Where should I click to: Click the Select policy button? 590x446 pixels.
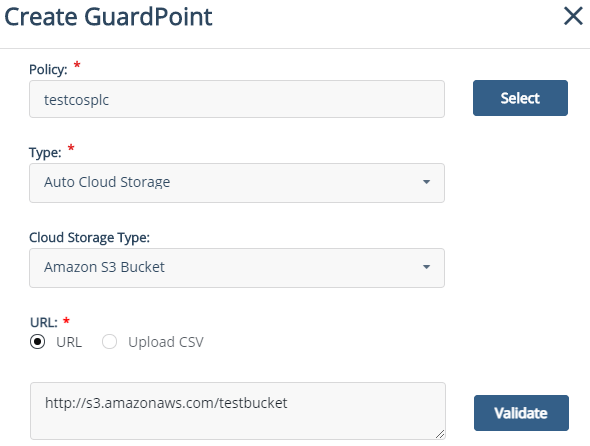pyautogui.click(x=520, y=98)
